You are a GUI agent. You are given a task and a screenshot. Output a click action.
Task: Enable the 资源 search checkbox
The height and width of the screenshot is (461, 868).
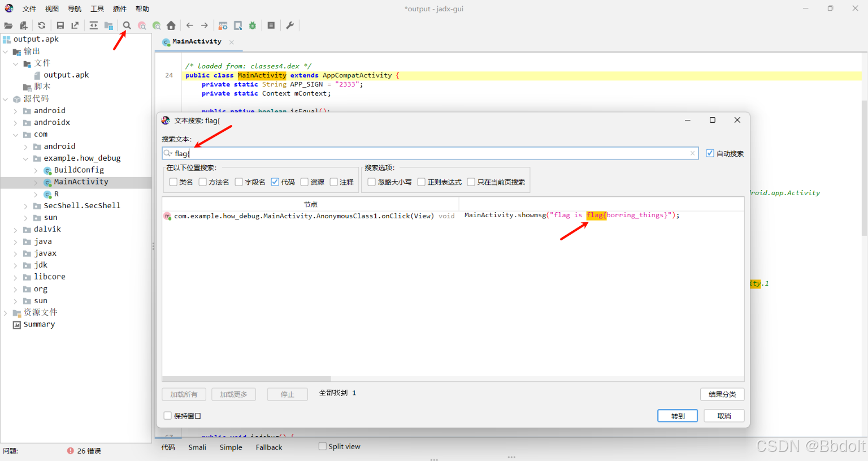[x=305, y=182]
